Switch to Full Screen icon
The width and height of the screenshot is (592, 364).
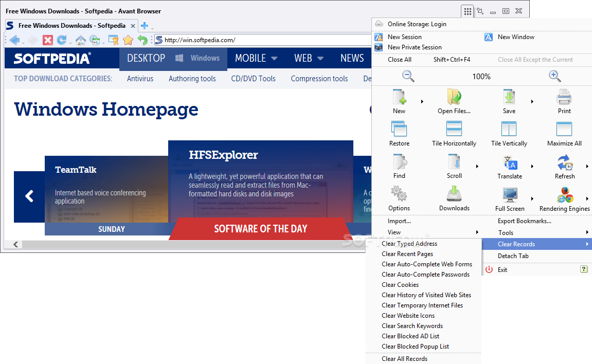coord(510,195)
